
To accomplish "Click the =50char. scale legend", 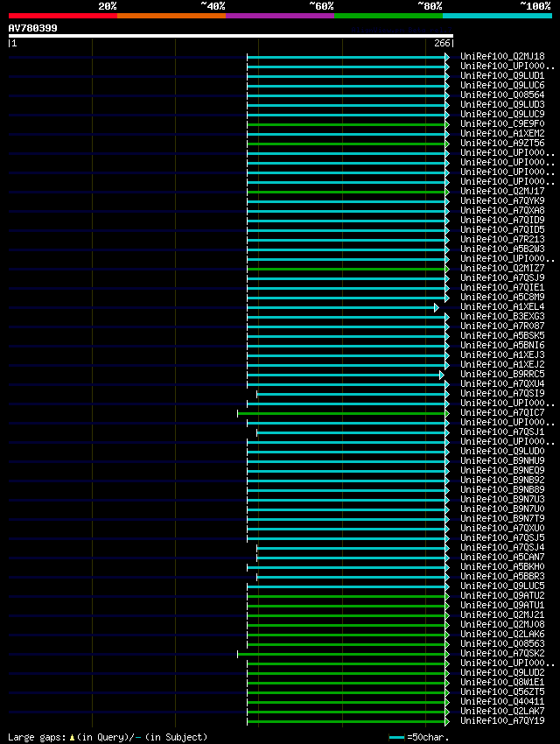I will (x=419, y=737).
